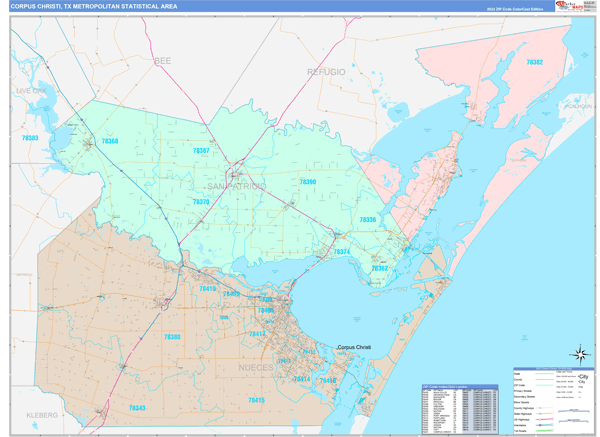This screenshot has height=437, width=600.
Task: Click ZIP code 78387 label
Action: [201, 150]
